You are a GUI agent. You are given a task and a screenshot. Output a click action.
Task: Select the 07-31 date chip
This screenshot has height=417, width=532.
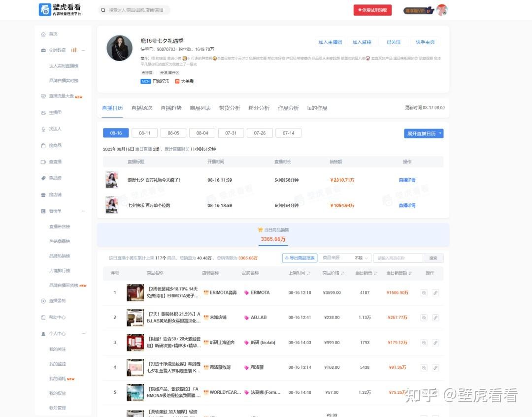click(231, 133)
